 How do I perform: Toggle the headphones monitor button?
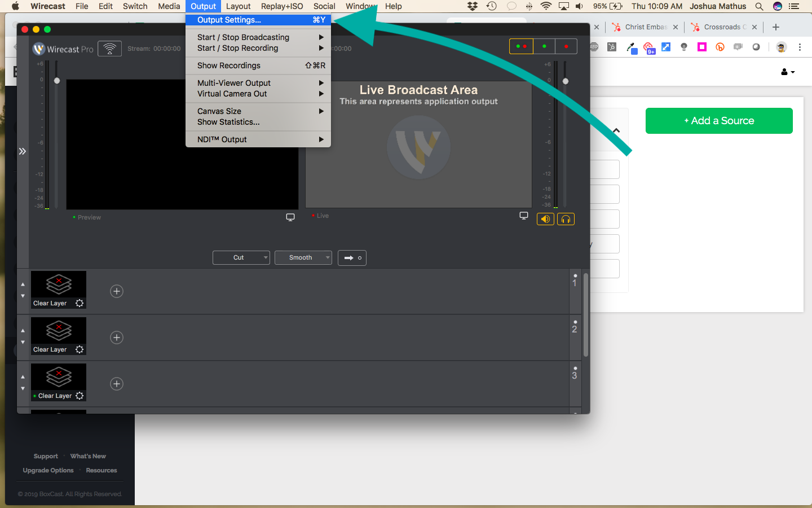click(566, 219)
